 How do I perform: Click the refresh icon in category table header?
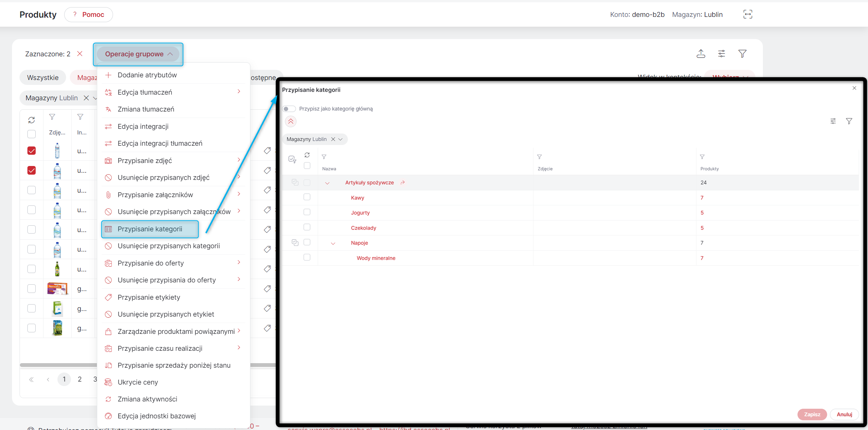pyautogui.click(x=307, y=155)
